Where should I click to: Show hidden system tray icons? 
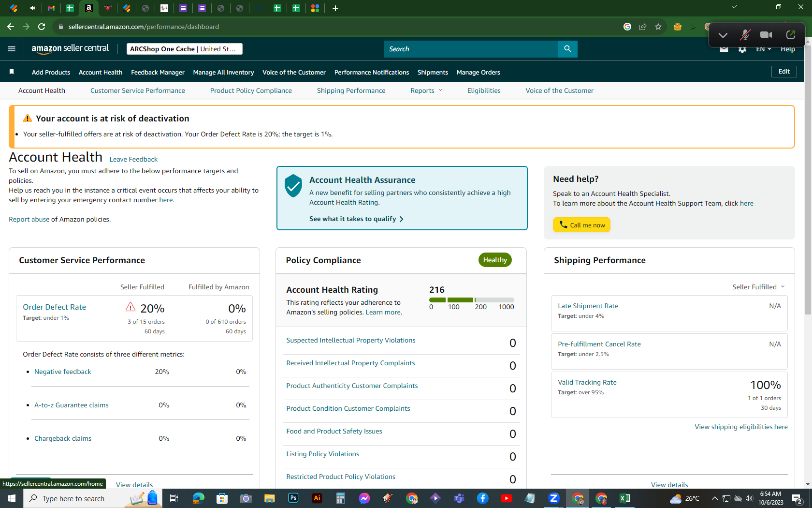pyautogui.click(x=714, y=498)
